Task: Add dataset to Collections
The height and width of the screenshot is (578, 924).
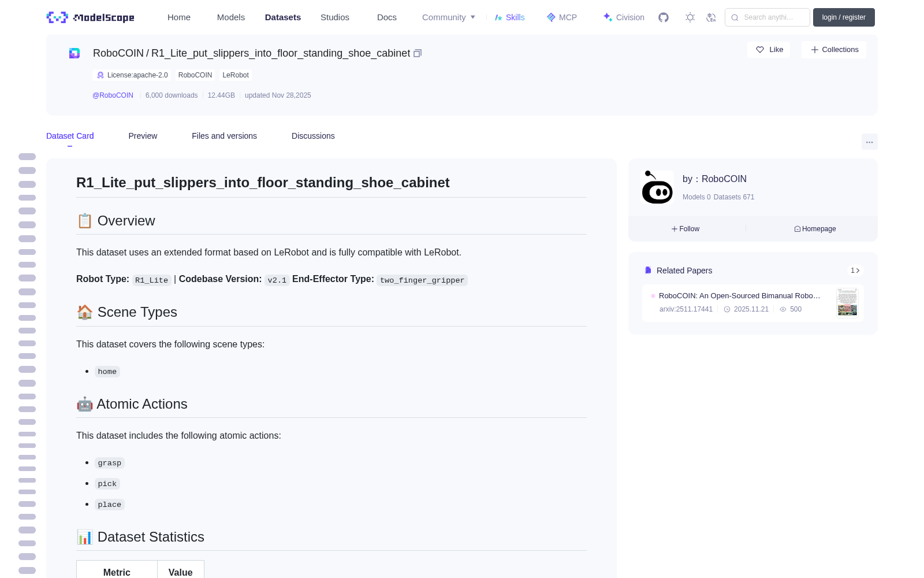Action: (834, 50)
